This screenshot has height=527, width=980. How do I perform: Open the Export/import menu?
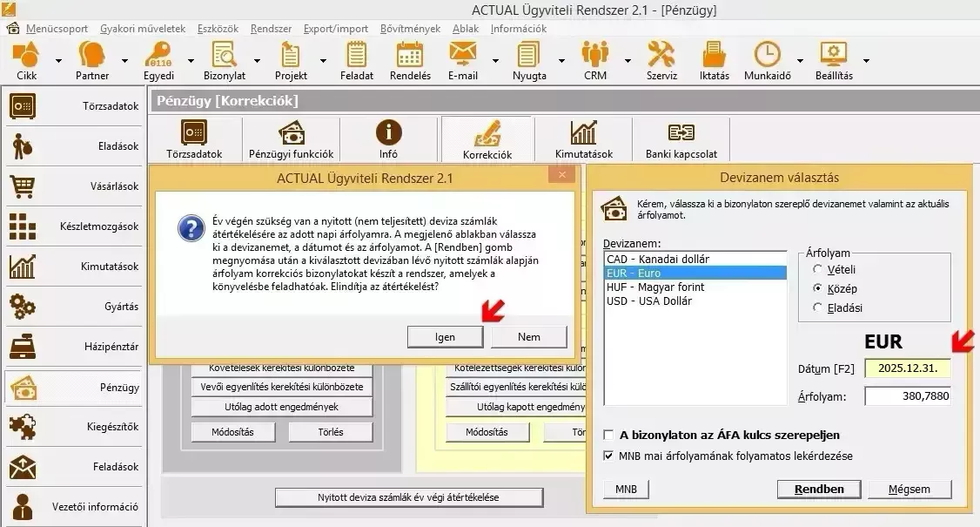click(335, 29)
